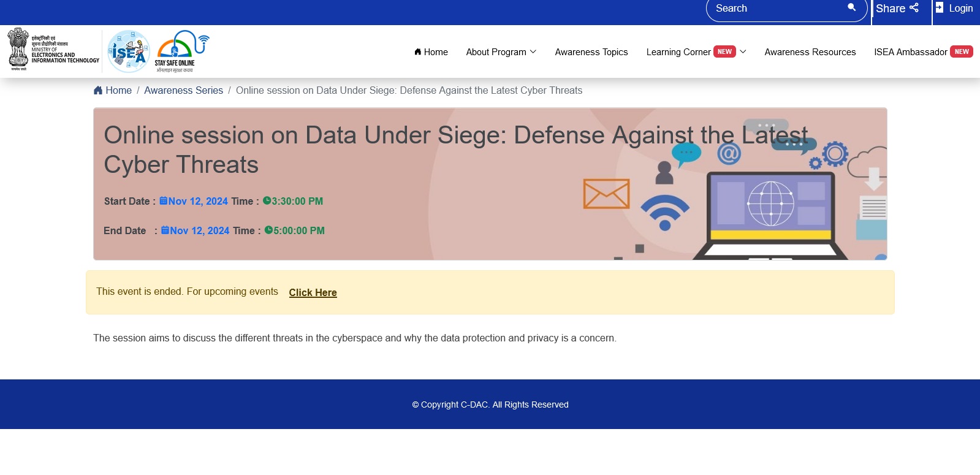
Task: Click the search magnifier icon
Action: click(x=851, y=7)
